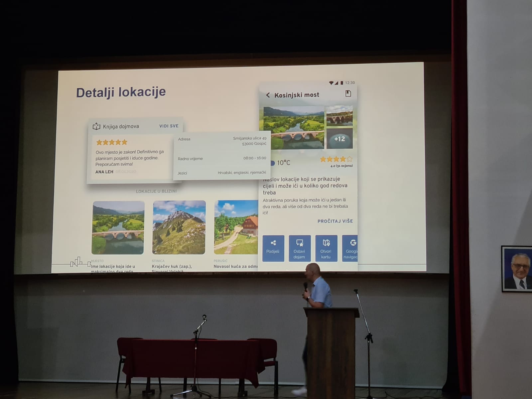The height and width of the screenshot is (399, 532).
Task: Launch the Google navigacija button
Action: pyautogui.click(x=350, y=248)
